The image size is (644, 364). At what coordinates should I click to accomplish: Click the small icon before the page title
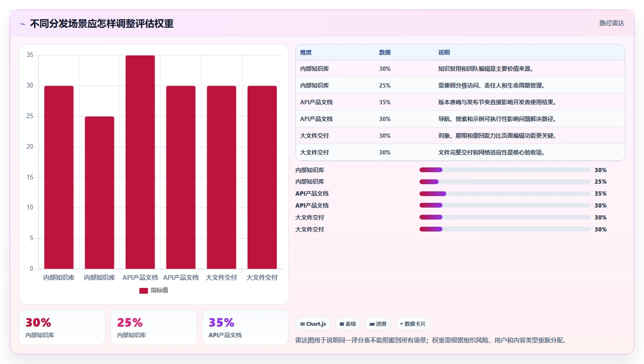coord(23,23)
